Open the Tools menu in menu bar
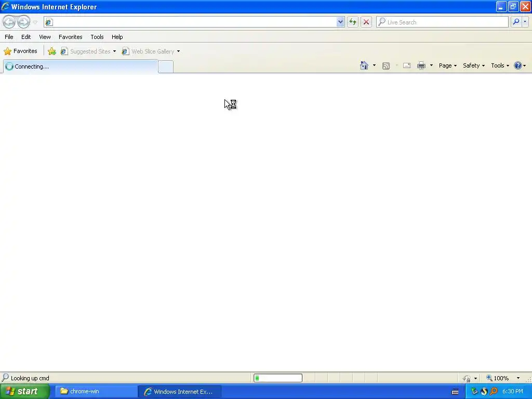 (97, 37)
